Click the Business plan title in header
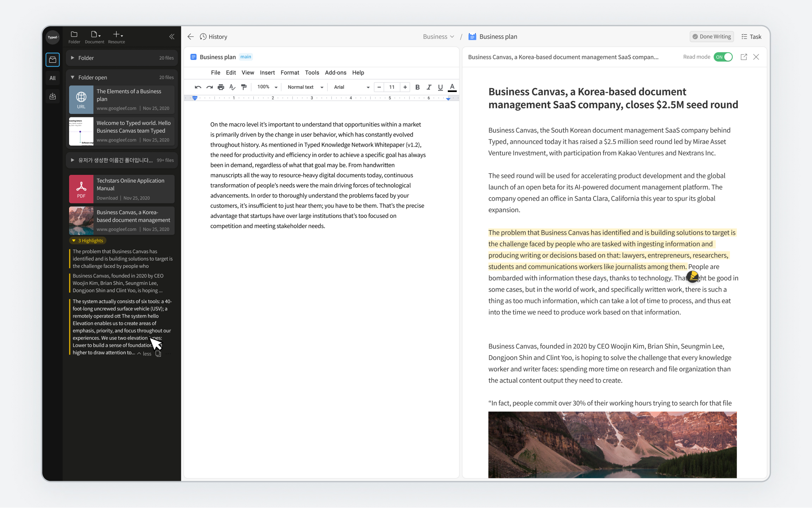812x508 pixels. tap(498, 37)
